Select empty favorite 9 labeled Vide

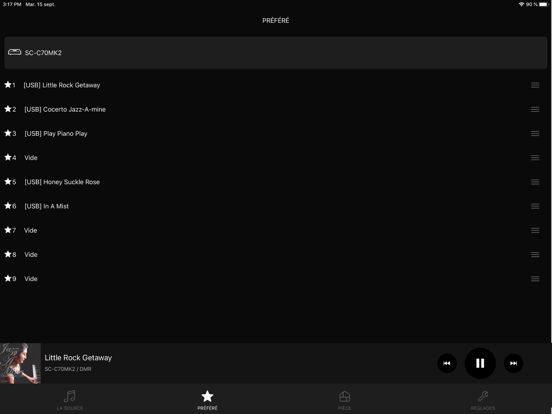pos(31,279)
